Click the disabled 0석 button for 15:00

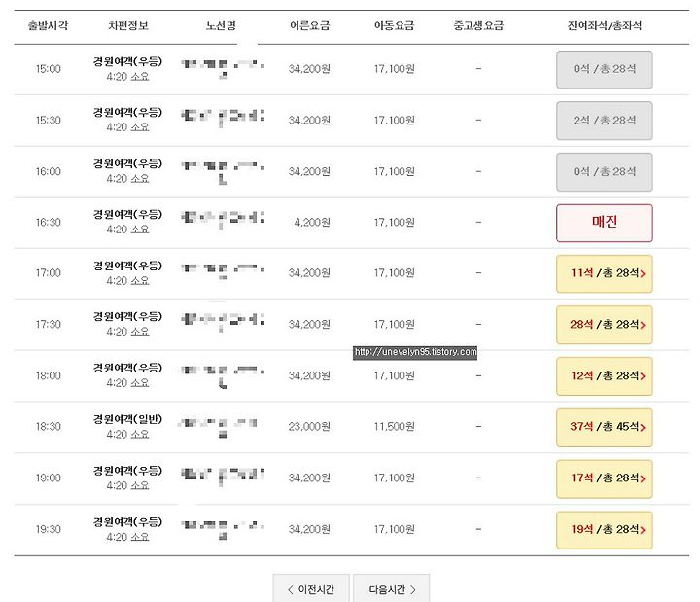pyautogui.click(x=605, y=70)
